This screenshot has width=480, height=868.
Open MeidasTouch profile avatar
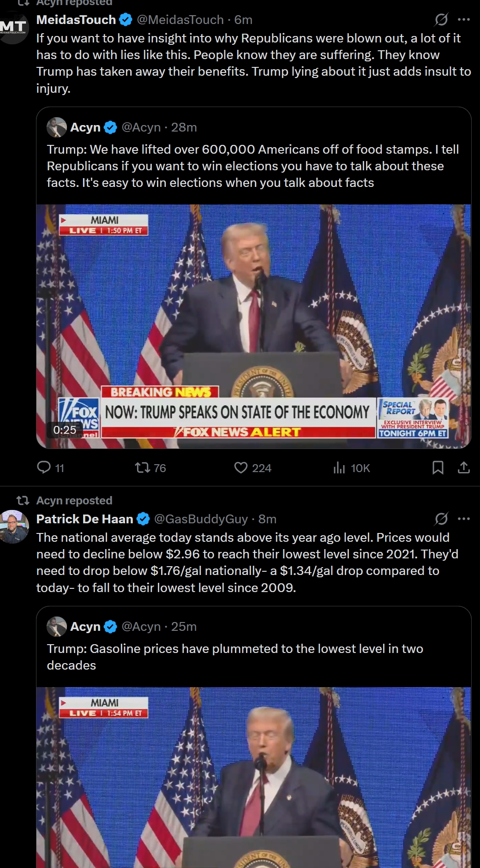point(13,29)
